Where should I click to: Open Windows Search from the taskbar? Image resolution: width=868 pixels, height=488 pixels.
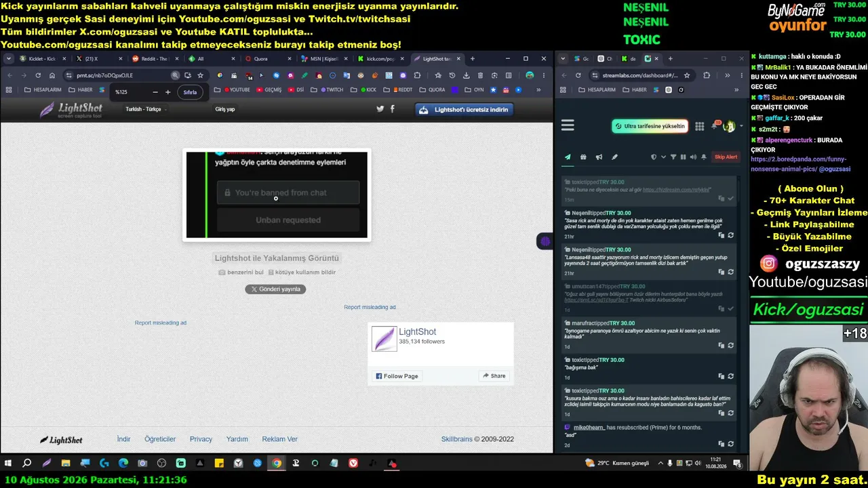[x=27, y=464]
